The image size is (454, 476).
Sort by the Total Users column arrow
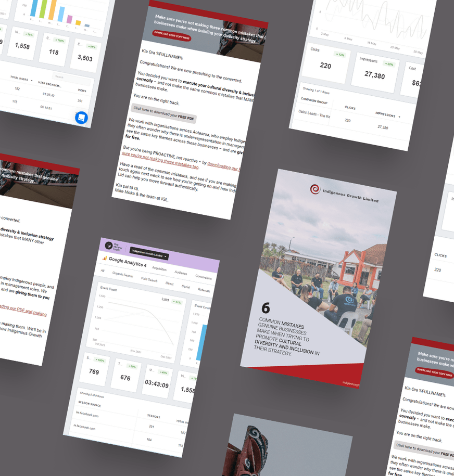[32, 81]
